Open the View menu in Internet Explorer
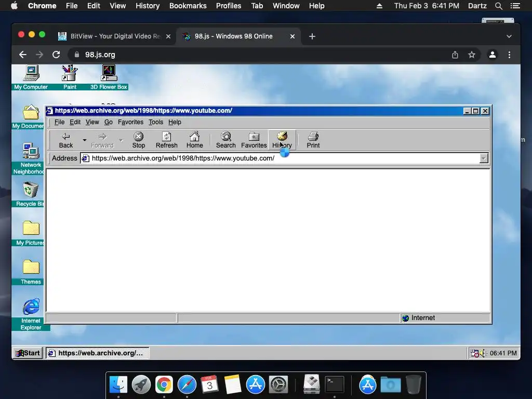This screenshot has width=532, height=399. [92, 122]
